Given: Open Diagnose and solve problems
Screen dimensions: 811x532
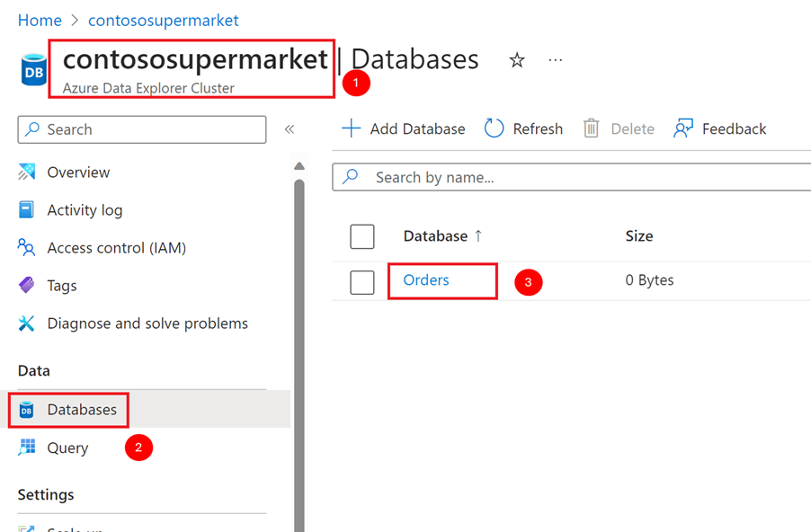Looking at the screenshot, I should tap(148, 324).
